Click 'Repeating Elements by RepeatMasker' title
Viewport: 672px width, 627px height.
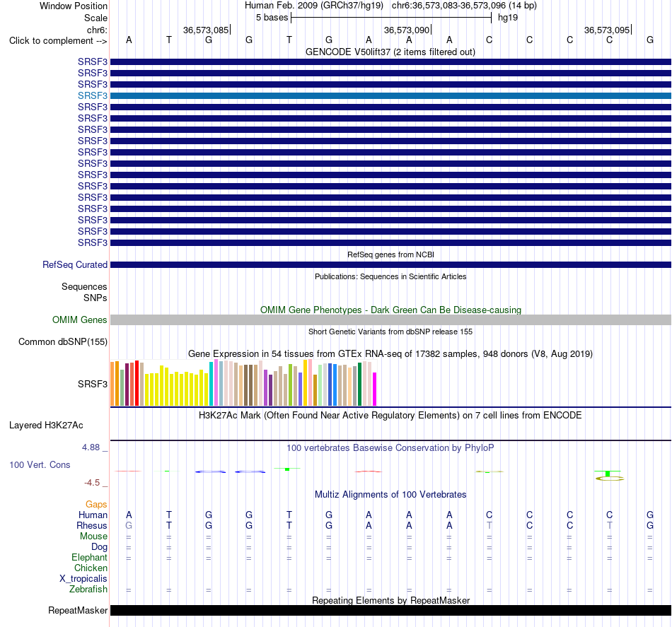(x=390, y=600)
